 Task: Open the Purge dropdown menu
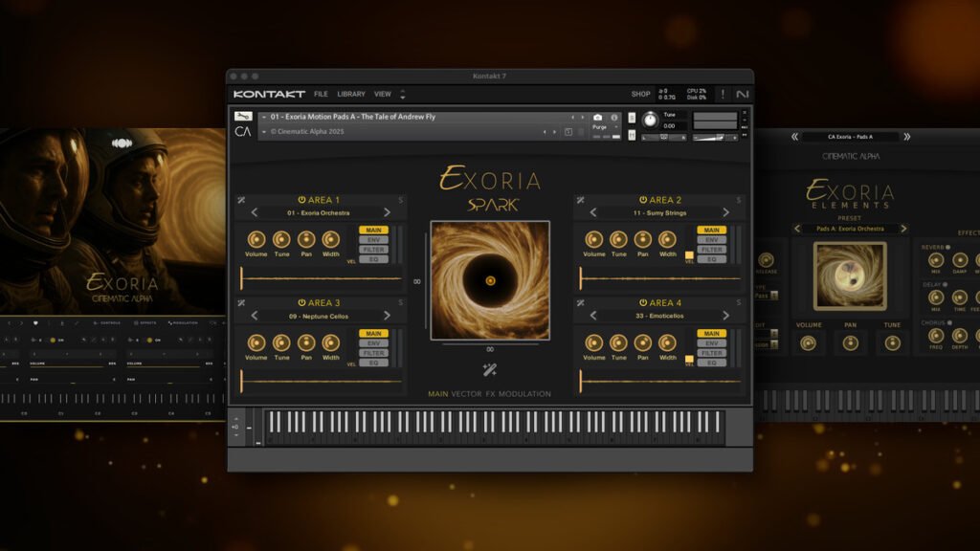pos(603,127)
